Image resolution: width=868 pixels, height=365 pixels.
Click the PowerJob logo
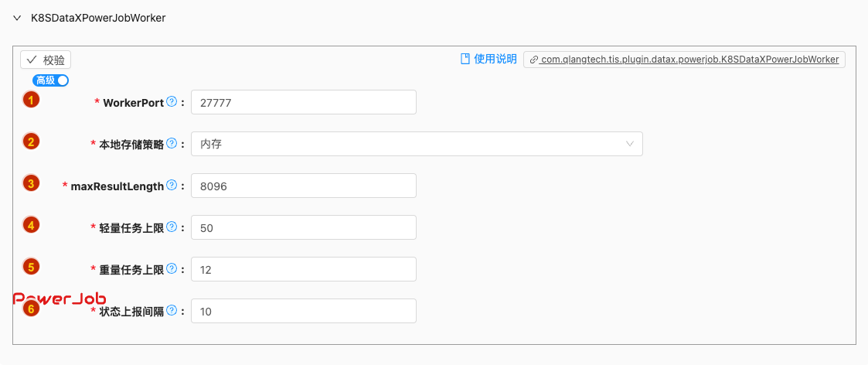pyautogui.click(x=60, y=298)
